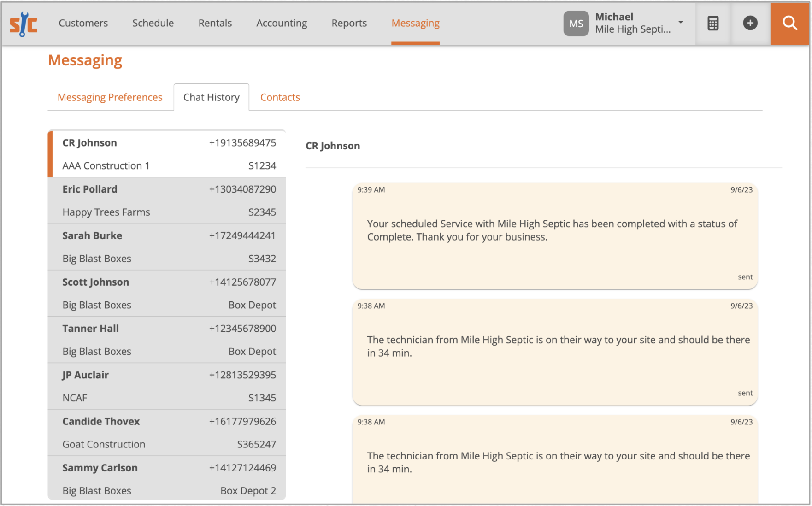Open the calculator tool in the top bar
The height and width of the screenshot is (506, 812).
[x=712, y=23]
